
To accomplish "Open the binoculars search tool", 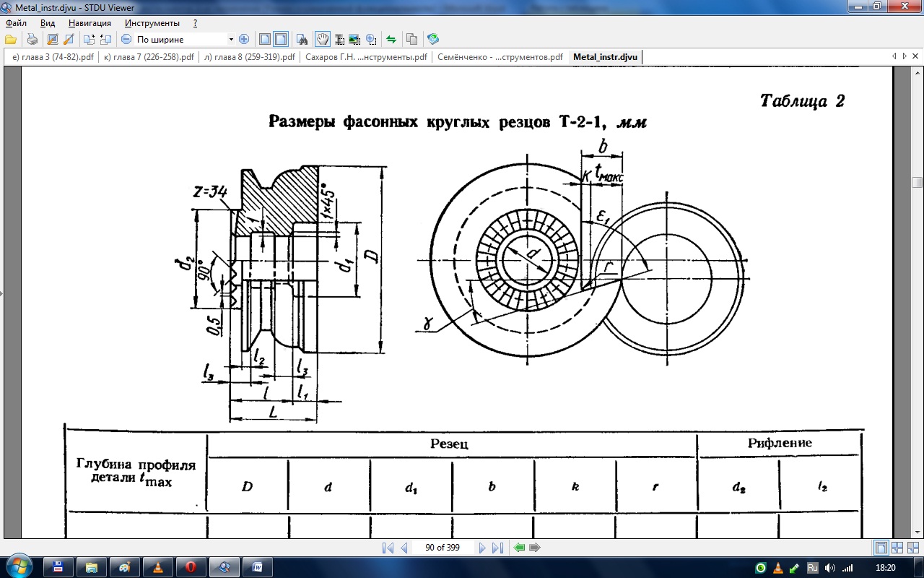I will (x=302, y=39).
